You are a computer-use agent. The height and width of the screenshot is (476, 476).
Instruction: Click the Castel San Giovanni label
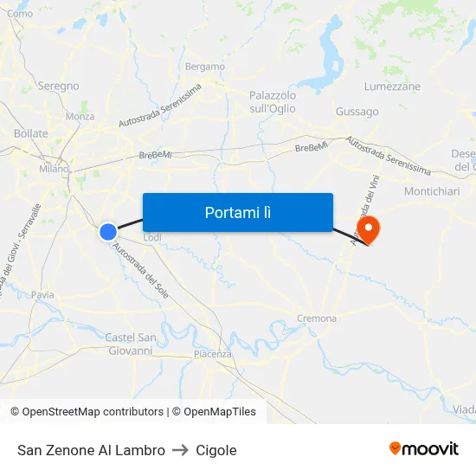click(131, 344)
